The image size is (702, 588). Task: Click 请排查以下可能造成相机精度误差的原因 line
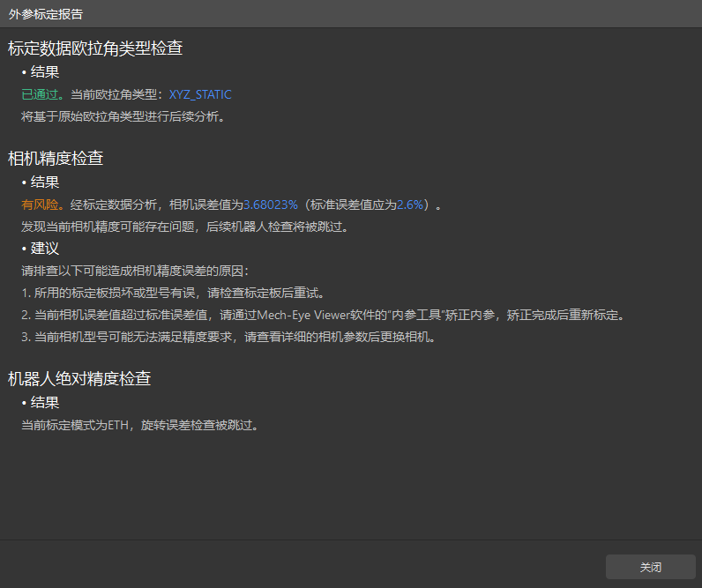click(x=135, y=271)
